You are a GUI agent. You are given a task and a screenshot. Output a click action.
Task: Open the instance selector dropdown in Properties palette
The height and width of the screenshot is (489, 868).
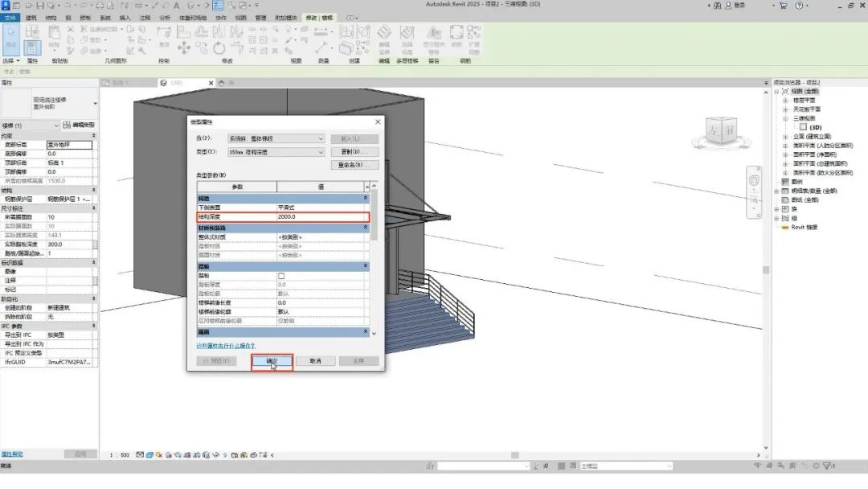click(x=31, y=125)
